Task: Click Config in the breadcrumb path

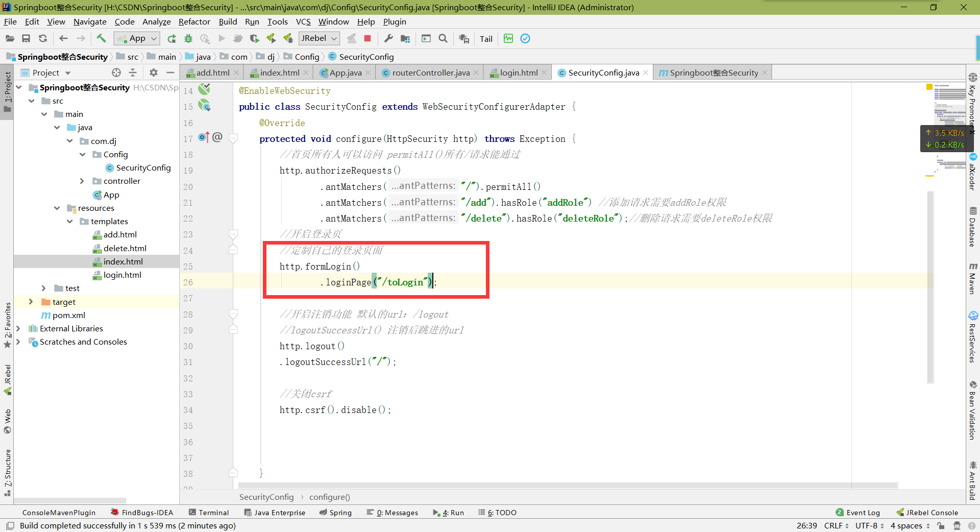Action: (307, 57)
